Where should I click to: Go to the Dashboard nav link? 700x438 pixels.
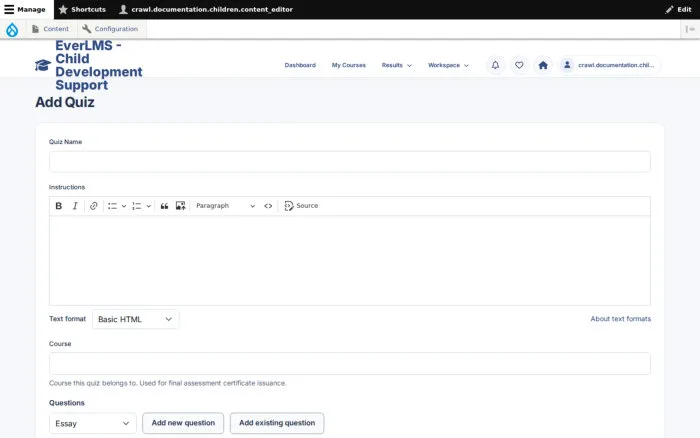coord(300,65)
